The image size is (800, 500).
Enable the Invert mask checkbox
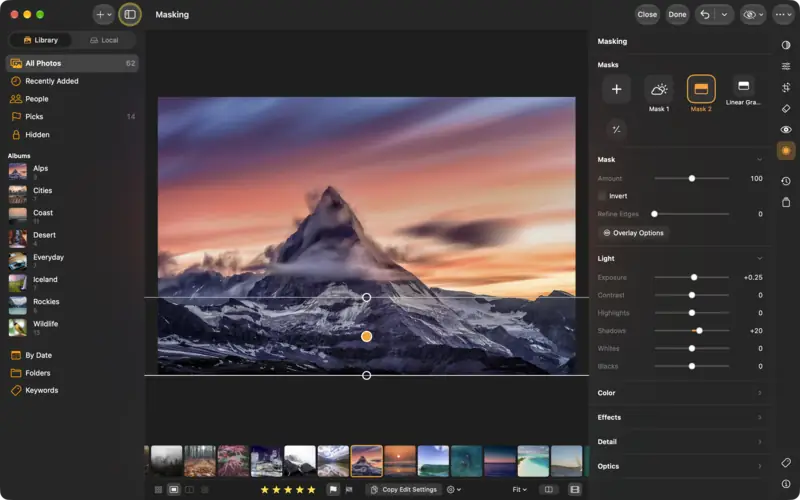(x=602, y=196)
